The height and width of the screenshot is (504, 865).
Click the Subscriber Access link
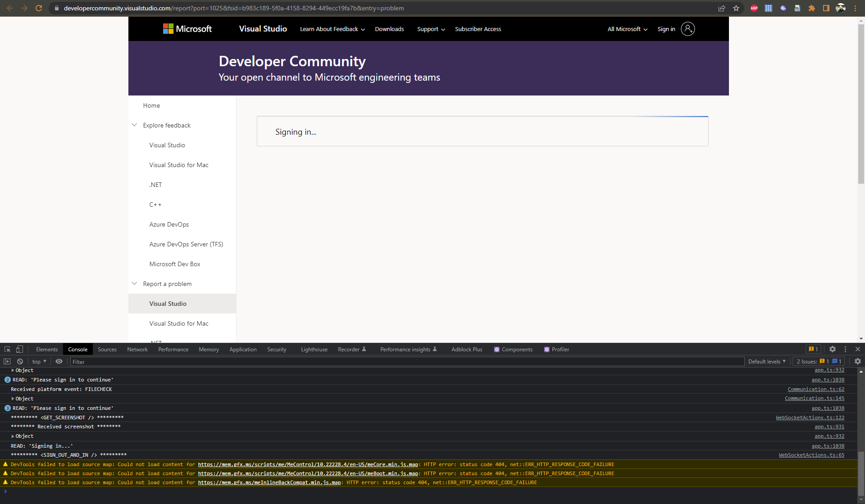478,29
